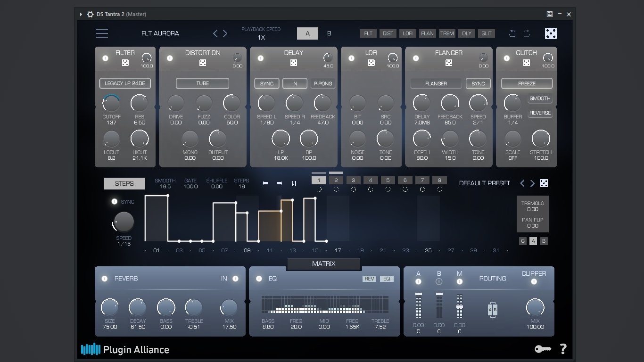Expand FL plugin wrapper menu arrow
The image size is (644, 362).
click(x=81, y=14)
